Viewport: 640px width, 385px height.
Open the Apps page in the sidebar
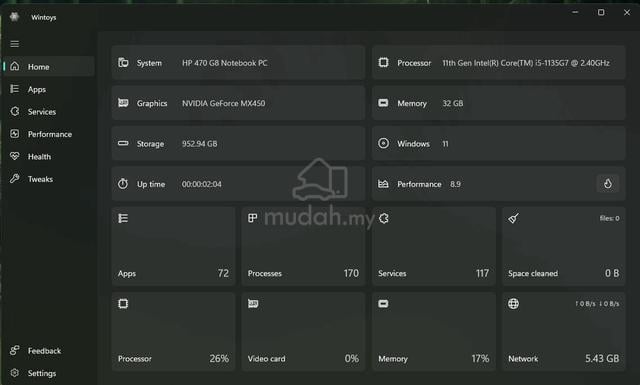(x=49, y=89)
